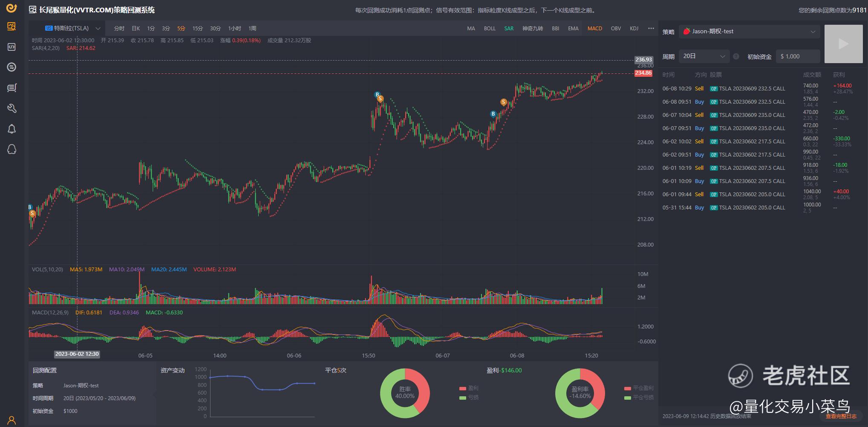Toggle the 神奇九转 indicator
Screen dimensions: 868x427
click(x=533, y=28)
